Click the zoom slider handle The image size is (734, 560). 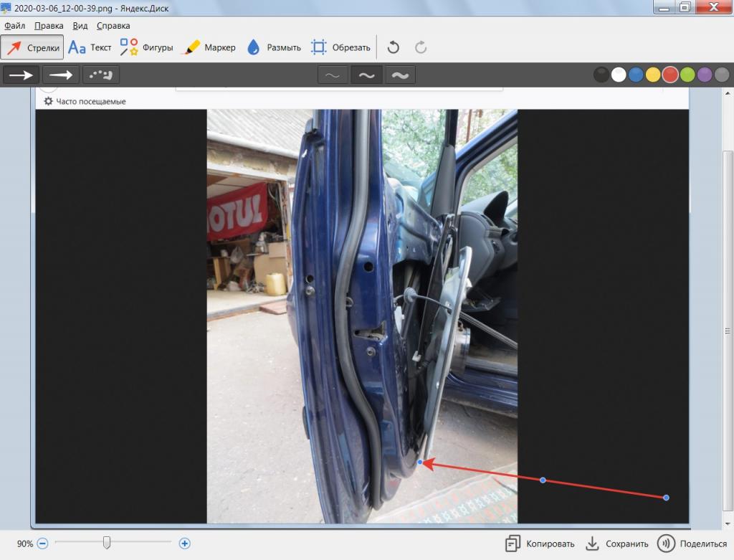coord(107,543)
